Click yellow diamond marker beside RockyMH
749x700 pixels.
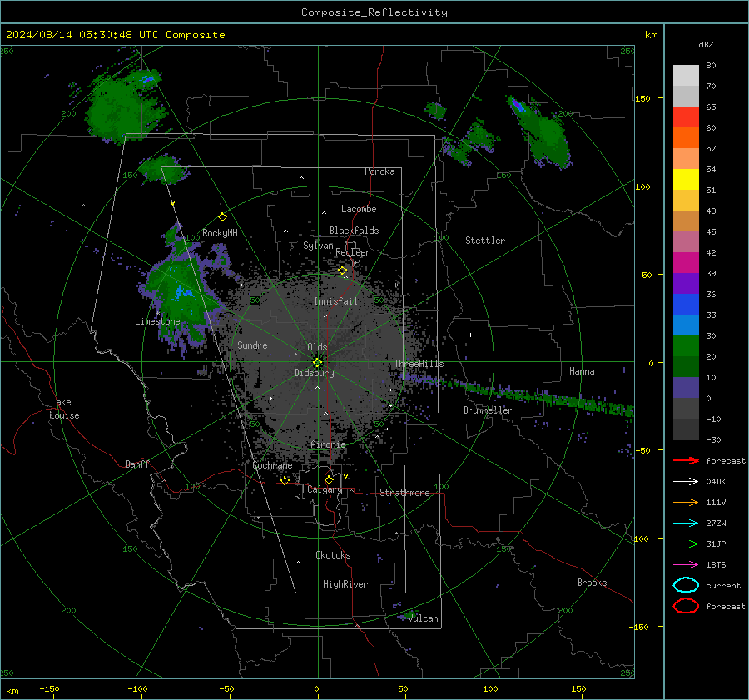tap(222, 217)
